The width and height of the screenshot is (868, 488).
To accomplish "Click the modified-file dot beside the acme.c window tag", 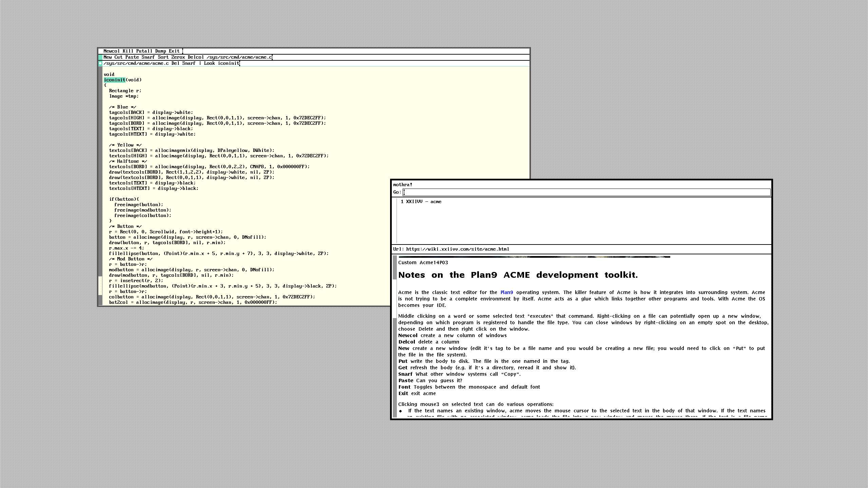I will [100, 63].
